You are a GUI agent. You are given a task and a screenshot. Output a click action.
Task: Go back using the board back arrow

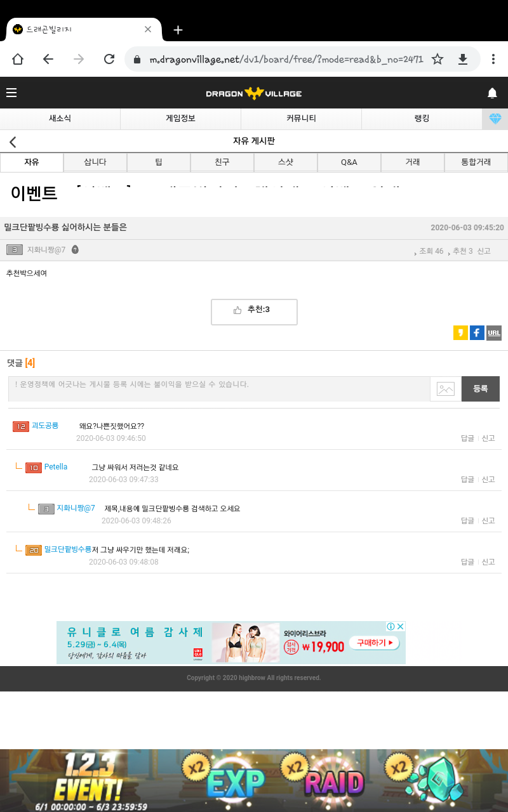click(13, 141)
